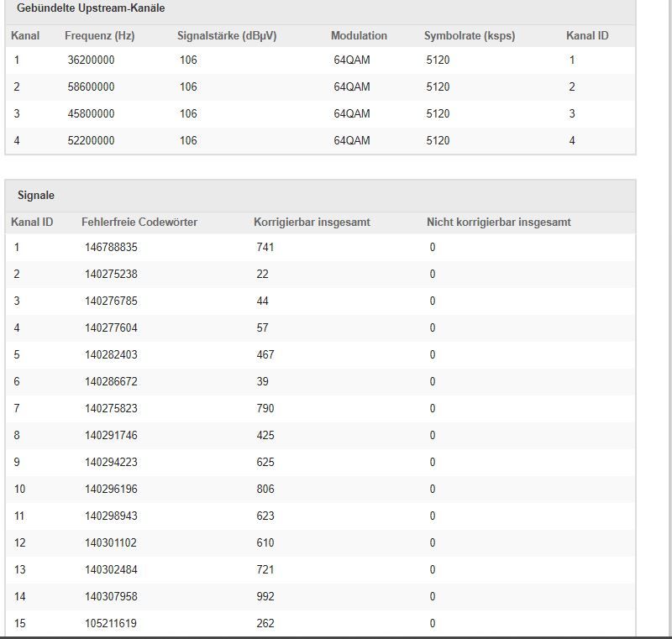Screen dimensions: 672x639
Task: Click the correctable value 741
Action: (265, 248)
